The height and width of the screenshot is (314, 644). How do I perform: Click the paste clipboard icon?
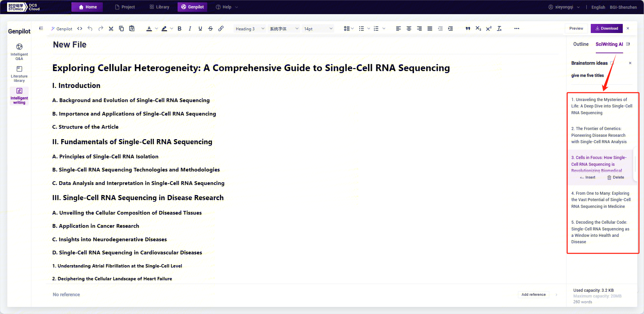tap(132, 29)
